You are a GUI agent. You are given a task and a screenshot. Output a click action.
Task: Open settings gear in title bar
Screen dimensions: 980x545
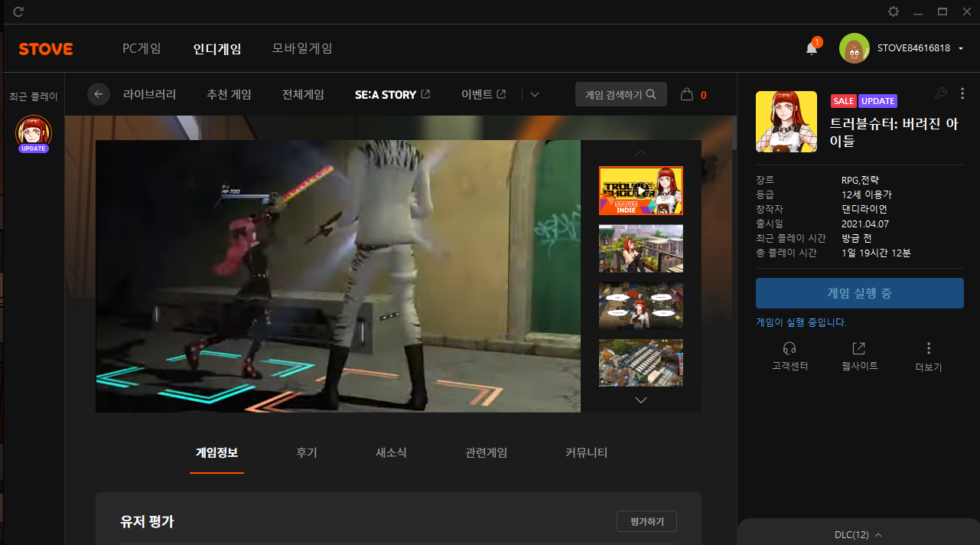(894, 11)
